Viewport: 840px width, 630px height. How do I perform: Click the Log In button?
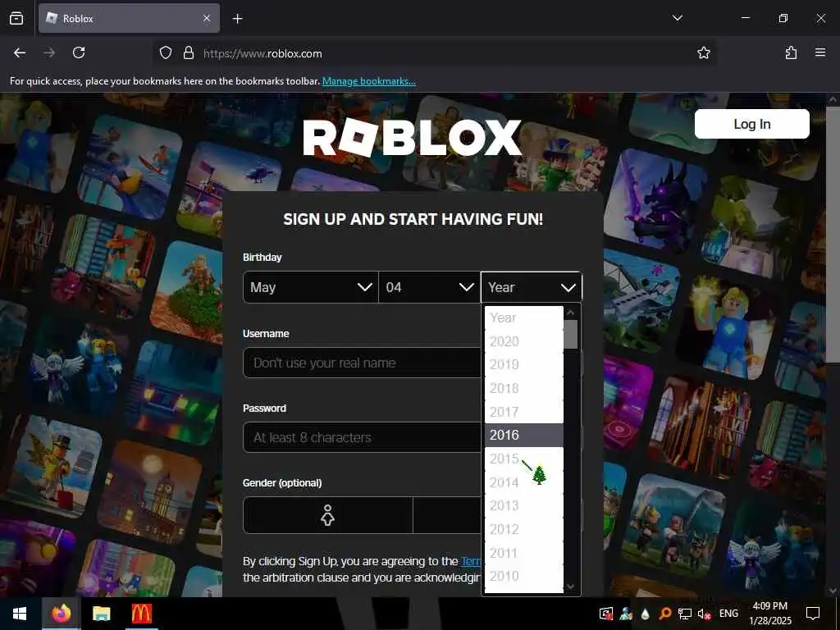pos(751,124)
